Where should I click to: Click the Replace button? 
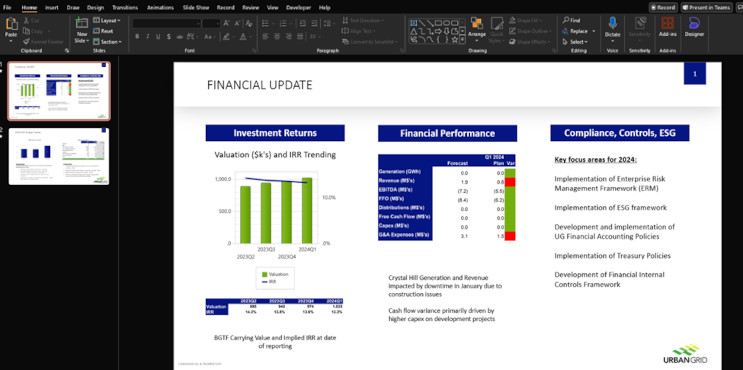coord(575,31)
